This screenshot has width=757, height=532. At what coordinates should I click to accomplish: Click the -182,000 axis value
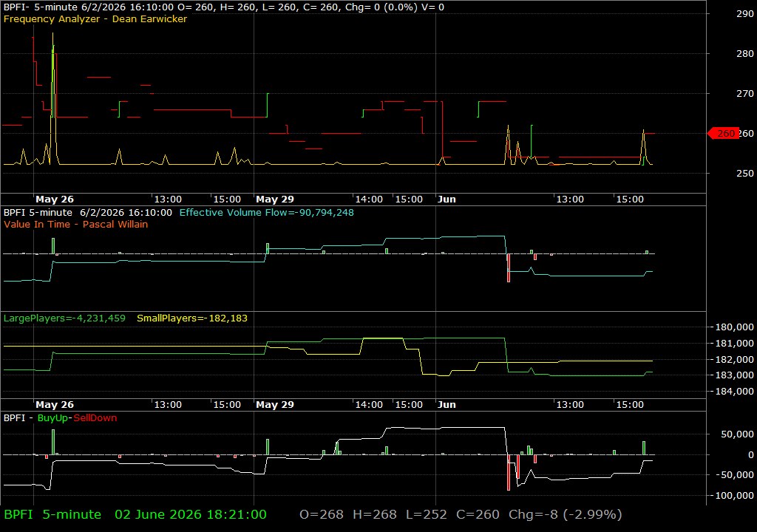(733, 359)
